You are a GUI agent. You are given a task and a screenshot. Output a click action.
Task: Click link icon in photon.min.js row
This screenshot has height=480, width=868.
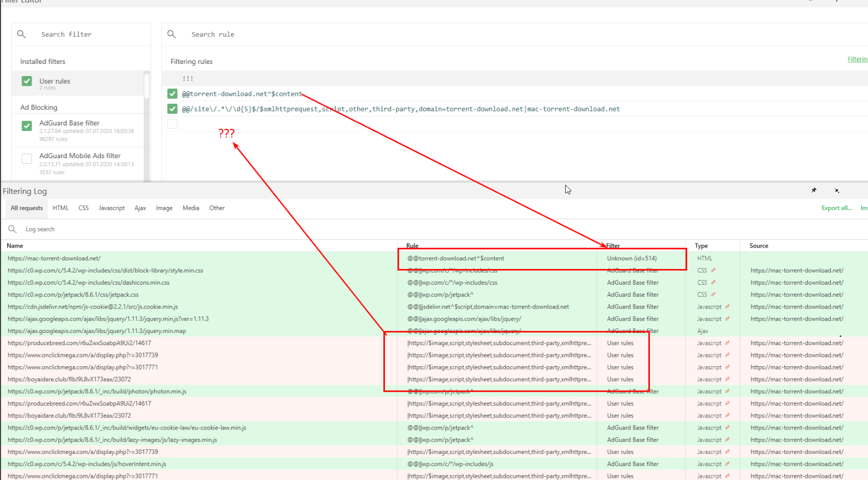[727, 391]
